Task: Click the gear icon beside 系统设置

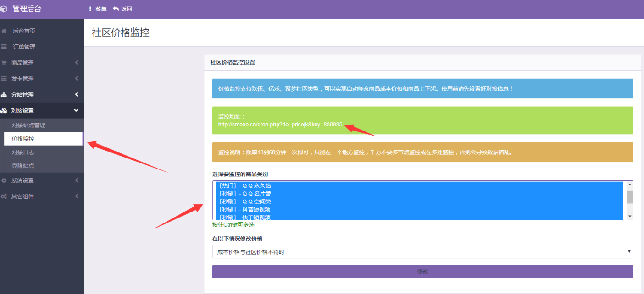Action: click(x=4, y=180)
